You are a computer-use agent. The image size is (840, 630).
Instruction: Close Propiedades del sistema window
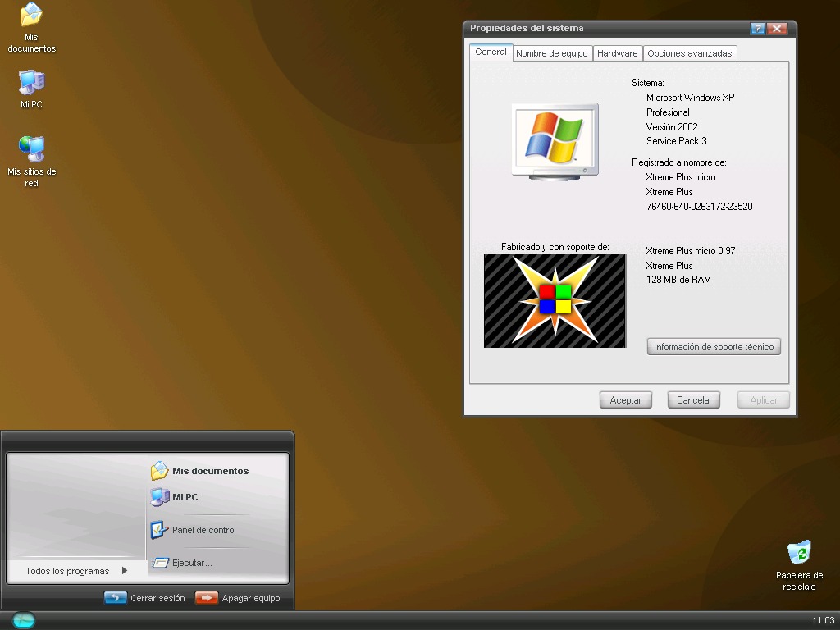click(x=777, y=29)
